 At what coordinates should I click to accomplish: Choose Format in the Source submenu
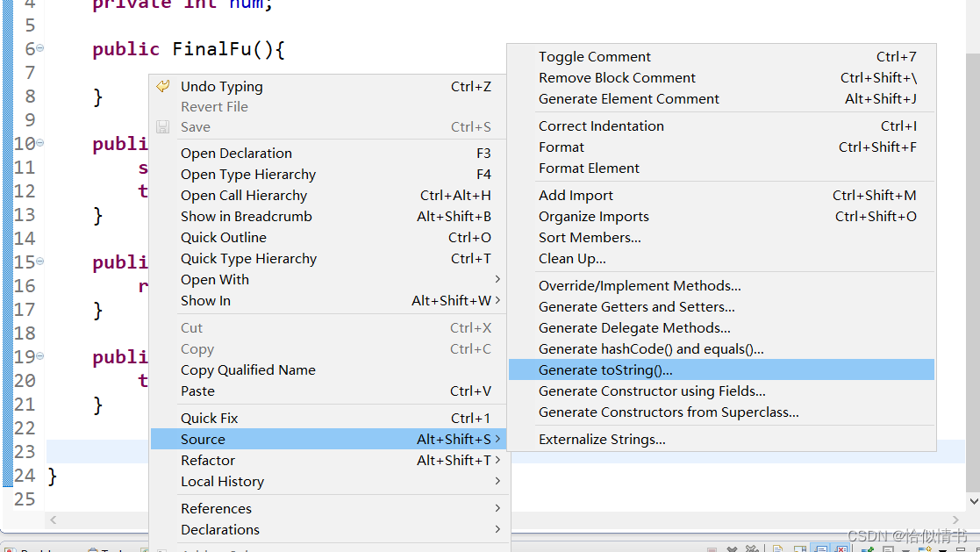(x=562, y=147)
